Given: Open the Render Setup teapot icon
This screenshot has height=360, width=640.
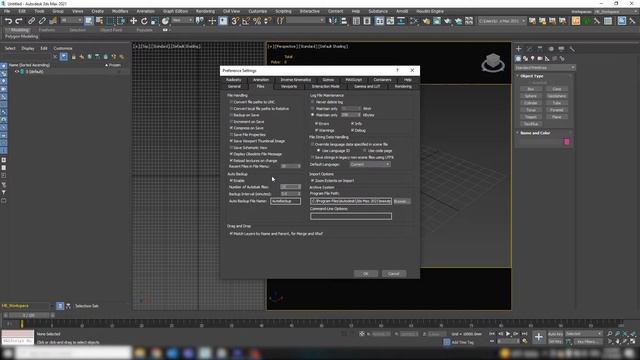Looking at the screenshot, I should [426, 21].
